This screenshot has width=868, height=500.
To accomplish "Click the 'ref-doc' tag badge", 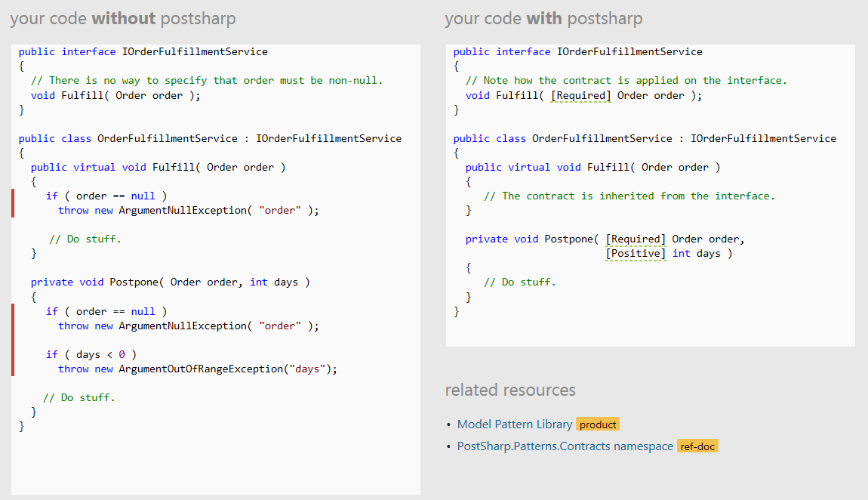I will (697, 446).
